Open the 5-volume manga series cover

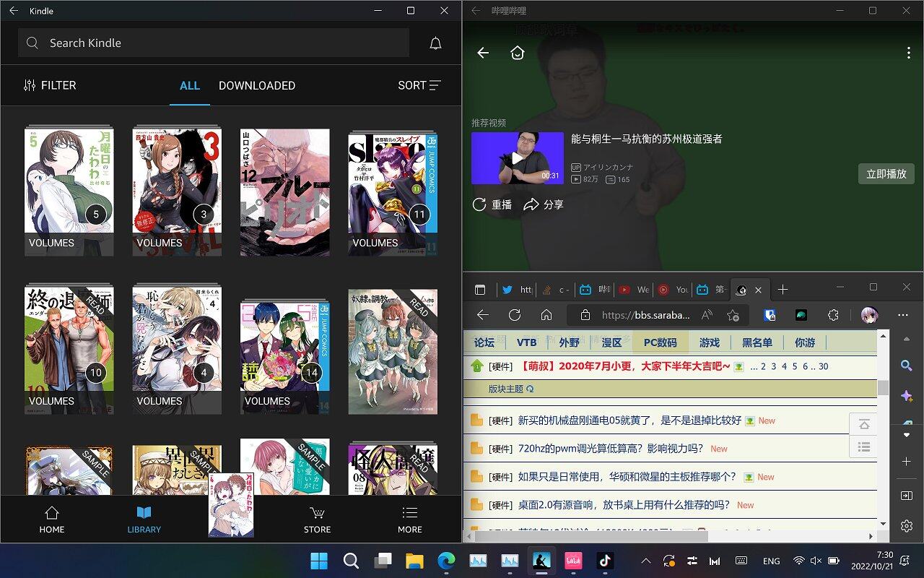point(69,191)
